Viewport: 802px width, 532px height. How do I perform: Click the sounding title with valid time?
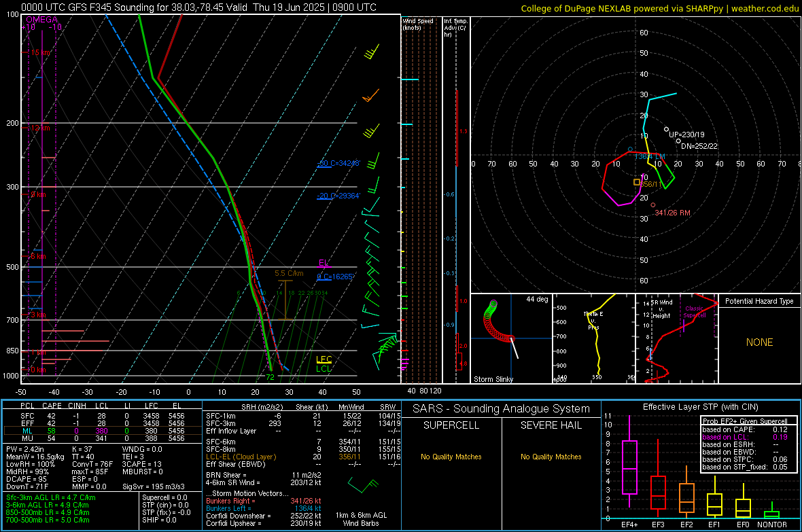tap(198, 7)
